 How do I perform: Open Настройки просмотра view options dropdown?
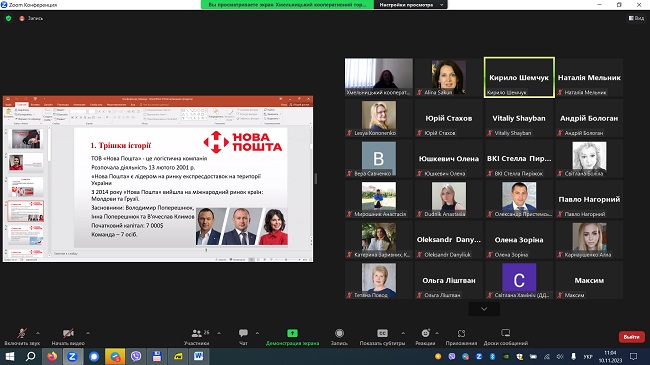coord(411,5)
